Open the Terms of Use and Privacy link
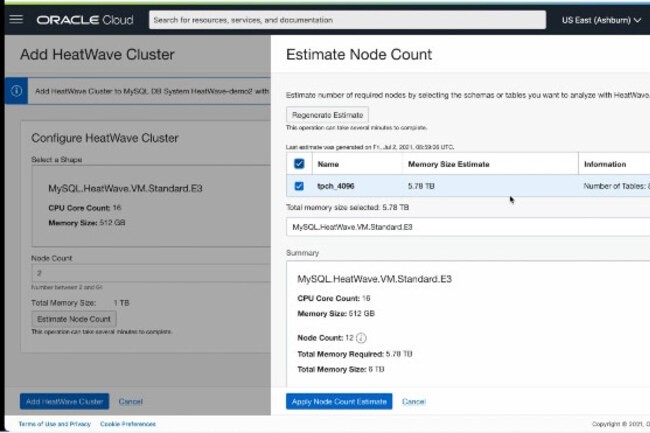650x433 pixels. (54, 424)
